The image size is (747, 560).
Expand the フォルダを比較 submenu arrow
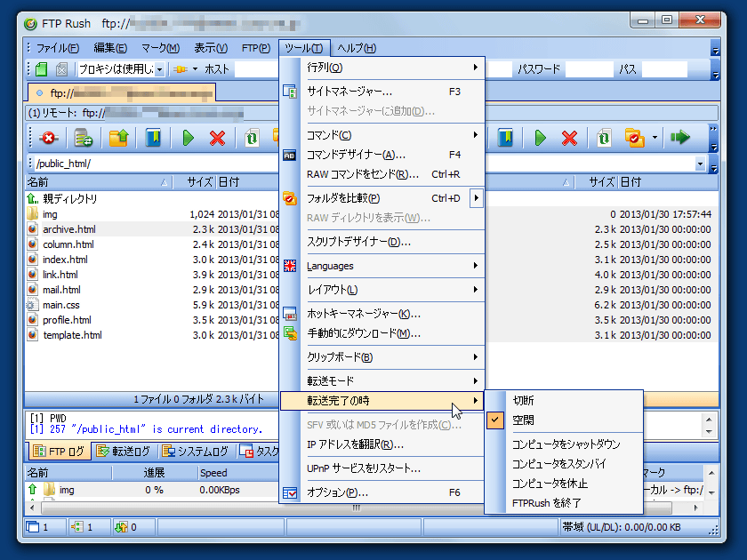pyautogui.click(x=477, y=198)
